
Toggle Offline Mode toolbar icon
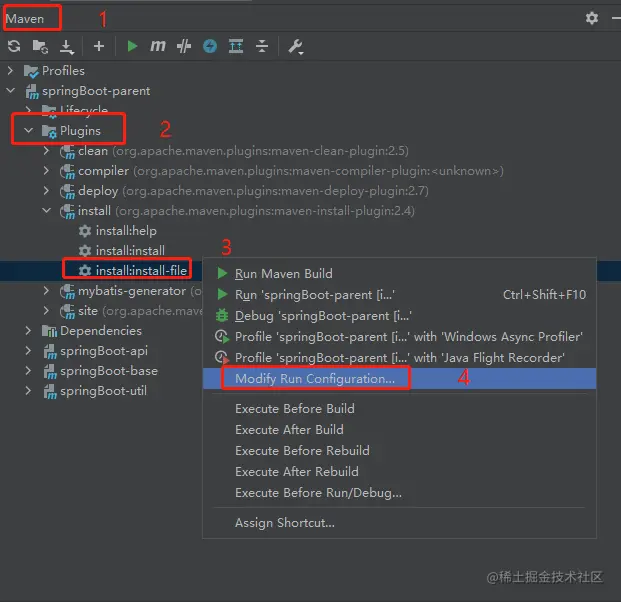pos(184,46)
